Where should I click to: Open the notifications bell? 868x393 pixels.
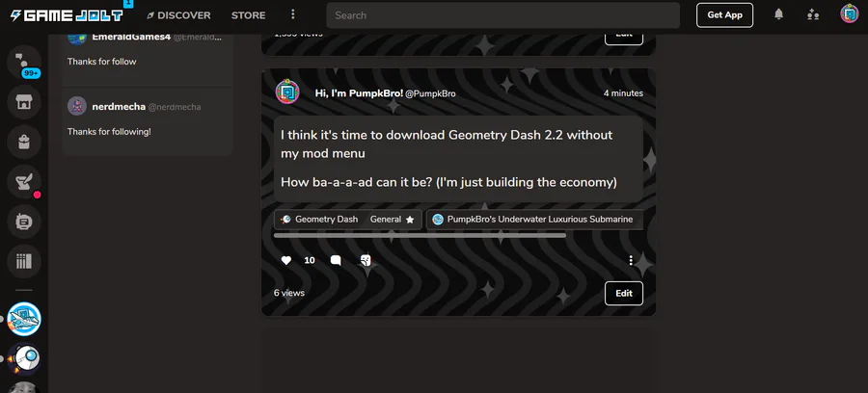779,14
